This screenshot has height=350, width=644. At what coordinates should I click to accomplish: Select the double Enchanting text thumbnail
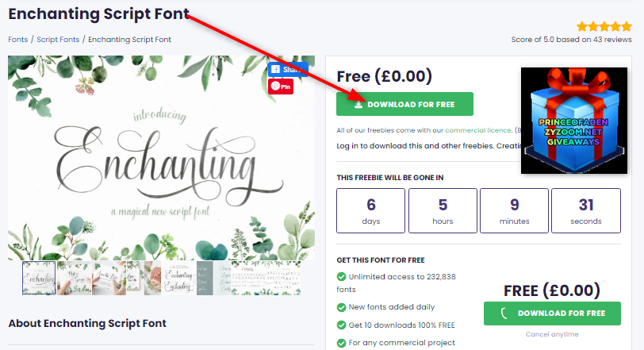[x=178, y=278]
